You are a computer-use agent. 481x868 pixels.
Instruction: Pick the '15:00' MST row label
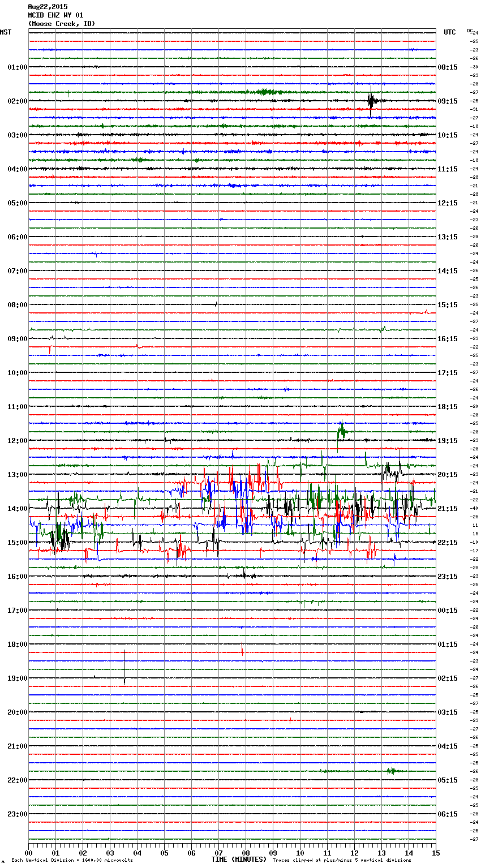pos(18,543)
